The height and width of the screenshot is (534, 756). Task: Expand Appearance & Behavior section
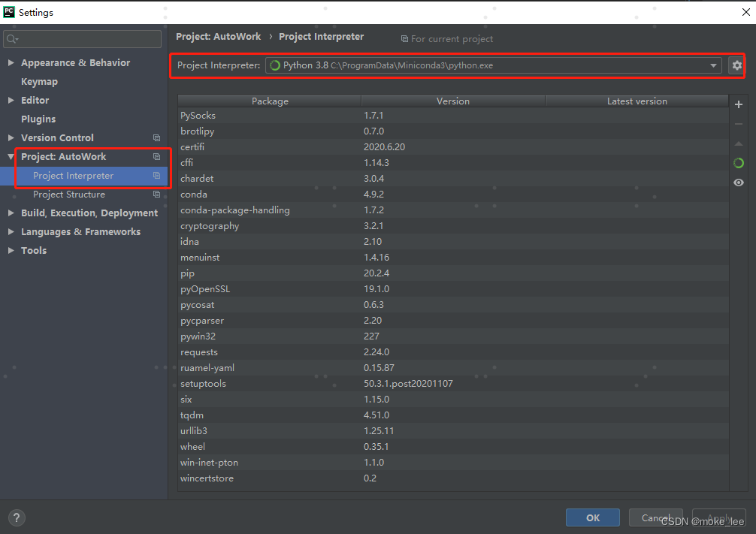(x=11, y=62)
